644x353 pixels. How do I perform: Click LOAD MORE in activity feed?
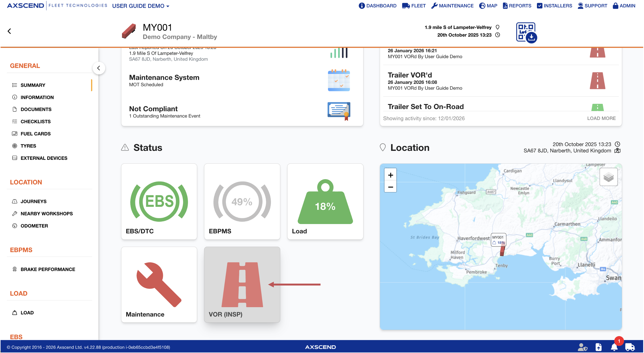(x=601, y=118)
